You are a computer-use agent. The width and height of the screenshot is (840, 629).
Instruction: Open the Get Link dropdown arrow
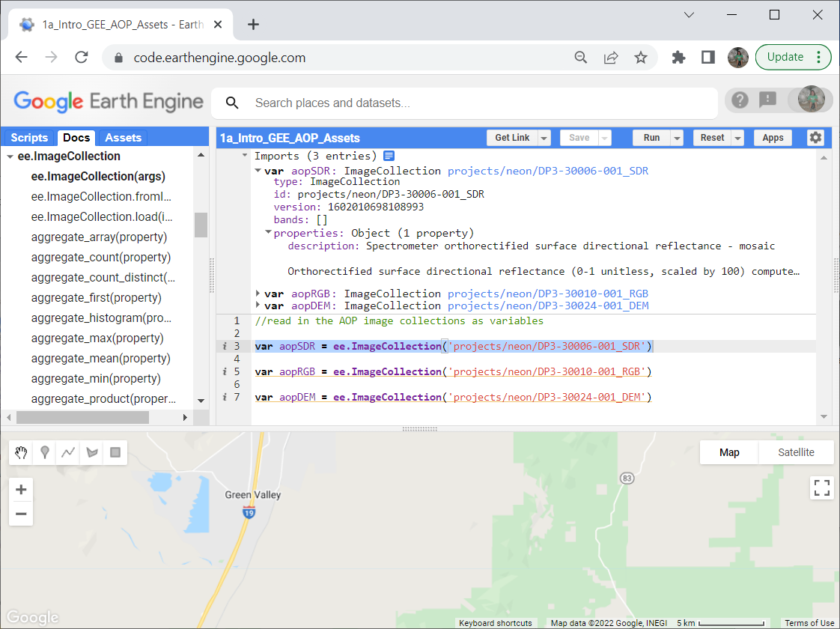[544, 138]
